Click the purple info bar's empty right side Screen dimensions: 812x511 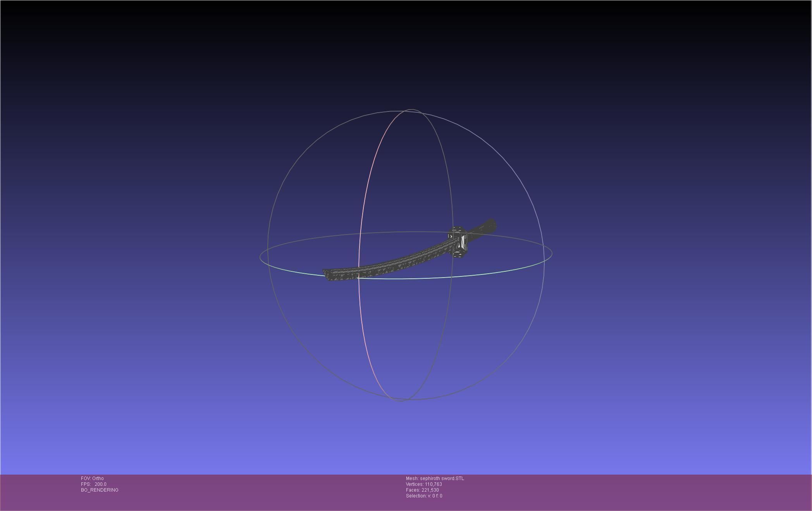coord(659,492)
